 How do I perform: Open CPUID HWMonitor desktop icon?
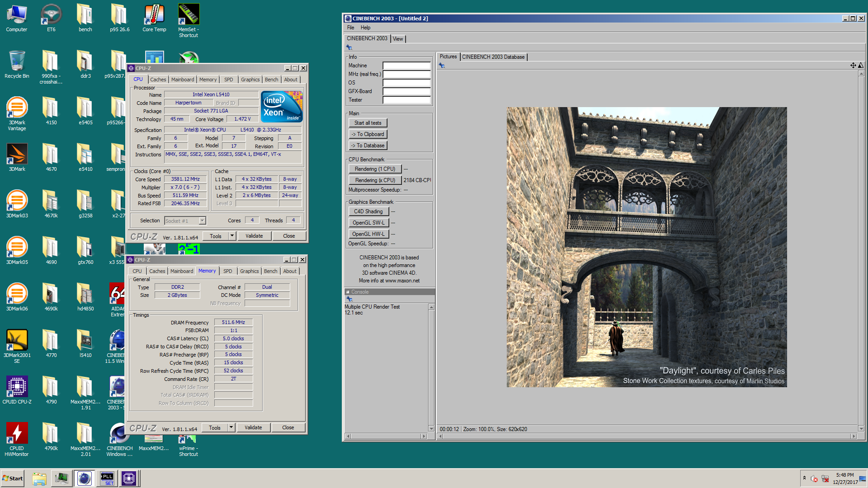(x=17, y=440)
